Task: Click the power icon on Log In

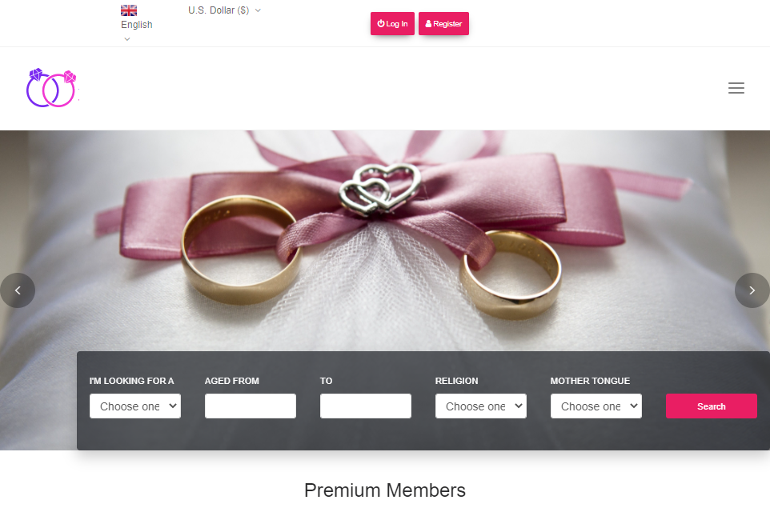Action: pyautogui.click(x=381, y=24)
